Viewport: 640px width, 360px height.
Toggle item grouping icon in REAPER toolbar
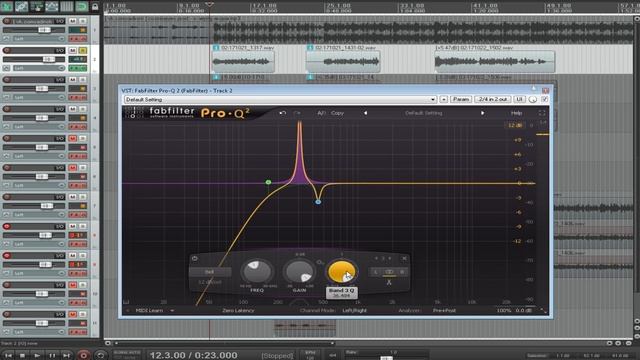(x=21, y=6)
